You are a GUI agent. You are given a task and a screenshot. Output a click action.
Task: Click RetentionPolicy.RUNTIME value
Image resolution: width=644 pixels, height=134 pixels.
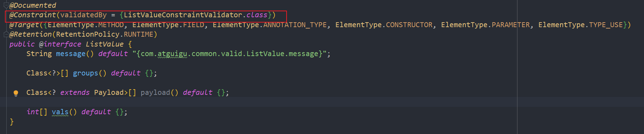105,34
